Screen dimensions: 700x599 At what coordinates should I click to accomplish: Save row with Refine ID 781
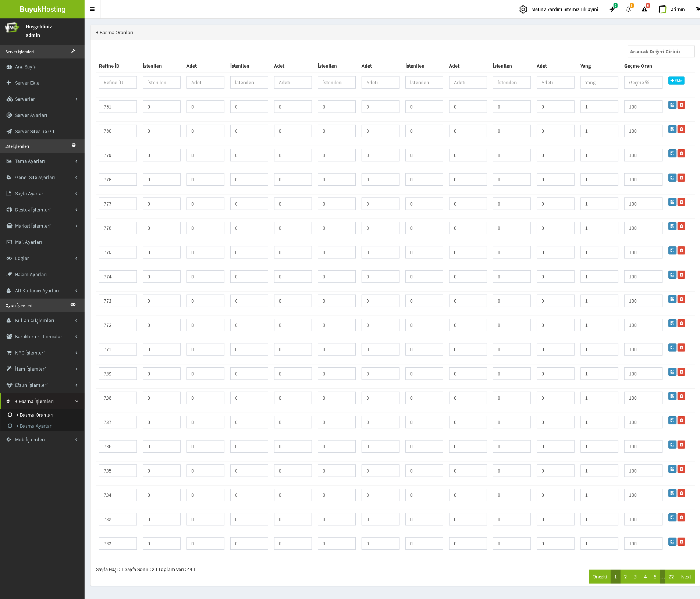point(672,105)
